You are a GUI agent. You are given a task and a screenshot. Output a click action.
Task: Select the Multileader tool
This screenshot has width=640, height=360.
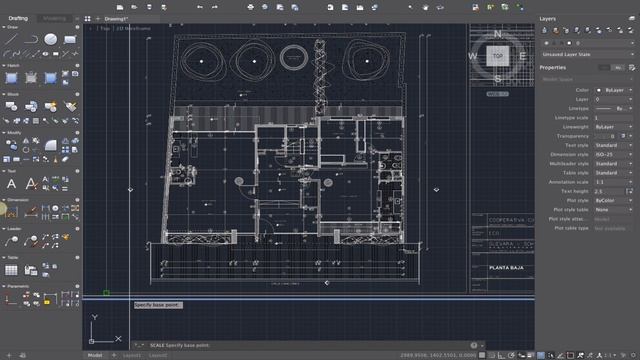(x=11, y=241)
